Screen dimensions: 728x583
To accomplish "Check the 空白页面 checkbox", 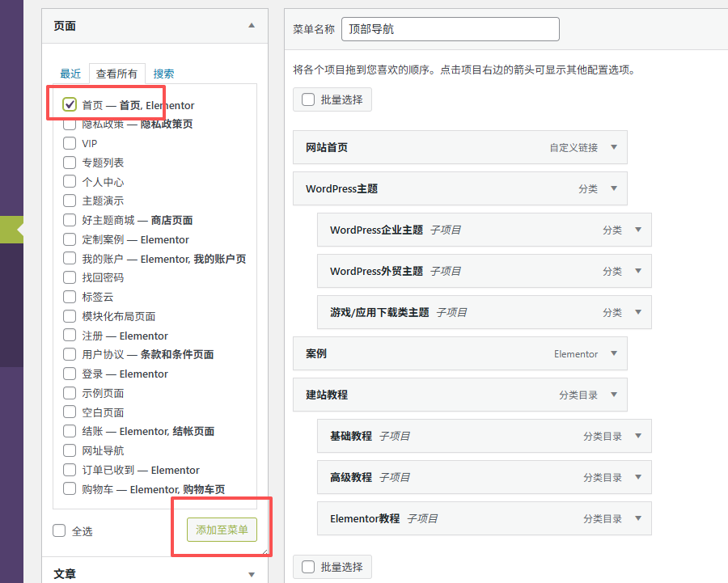I will coord(70,412).
